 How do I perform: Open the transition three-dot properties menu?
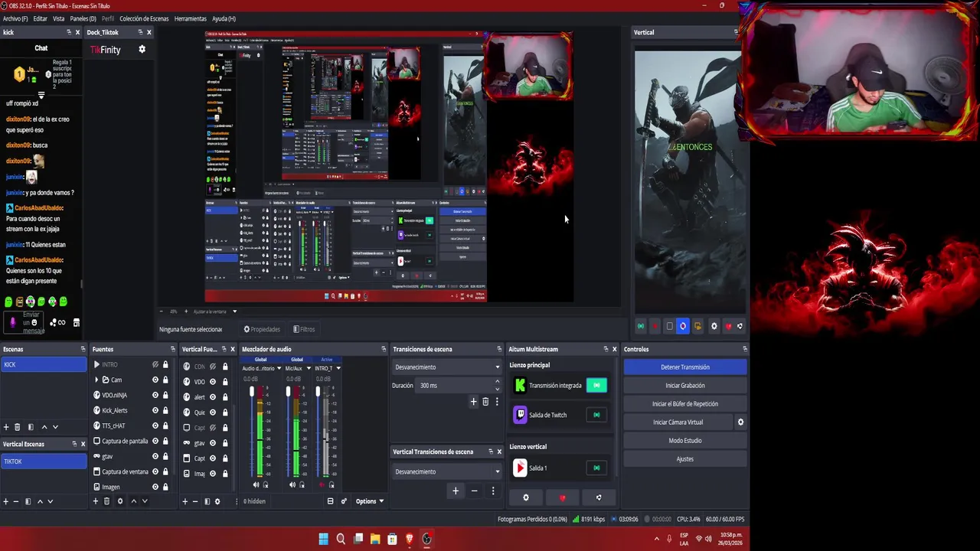tap(496, 401)
